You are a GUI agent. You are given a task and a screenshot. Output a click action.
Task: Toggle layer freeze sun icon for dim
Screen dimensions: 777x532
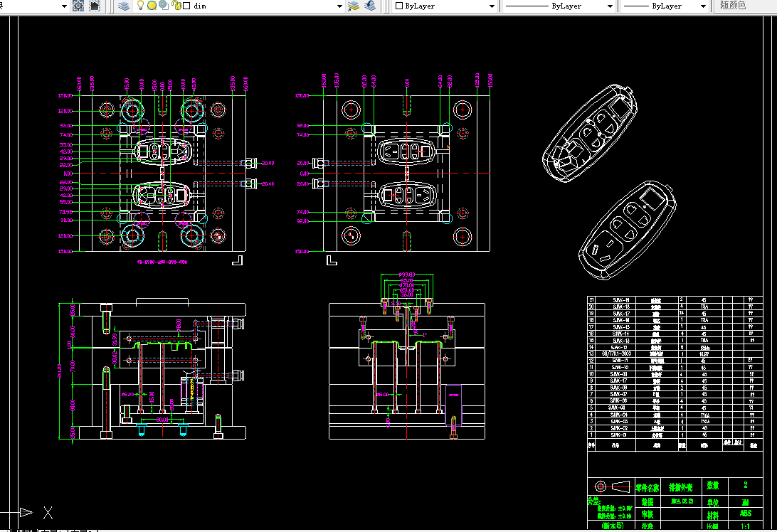(x=152, y=6)
